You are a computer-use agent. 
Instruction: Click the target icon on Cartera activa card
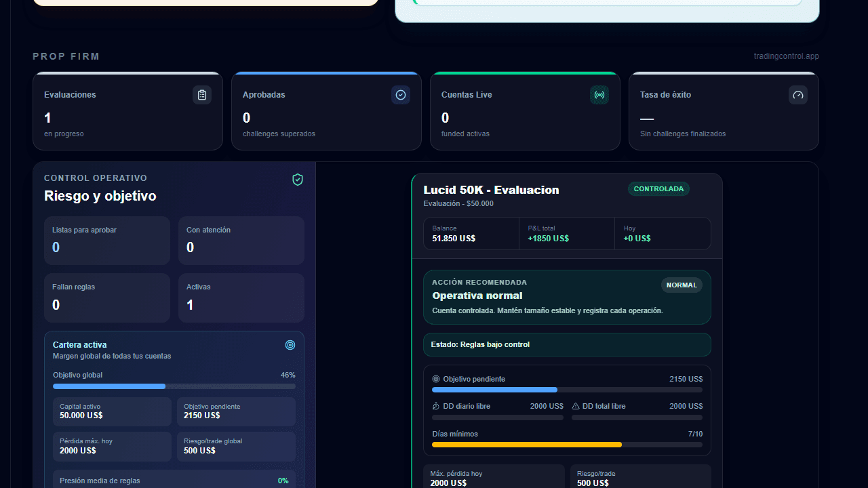pos(290,345)
